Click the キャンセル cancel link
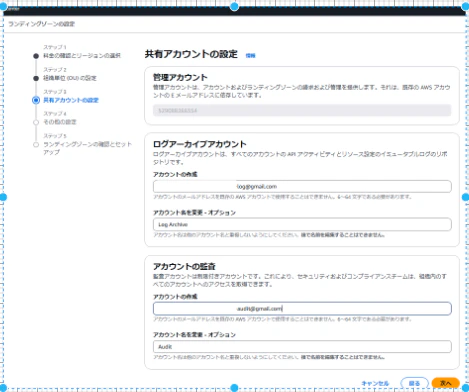This screenshot has width=469, height=392. point(375,383)
